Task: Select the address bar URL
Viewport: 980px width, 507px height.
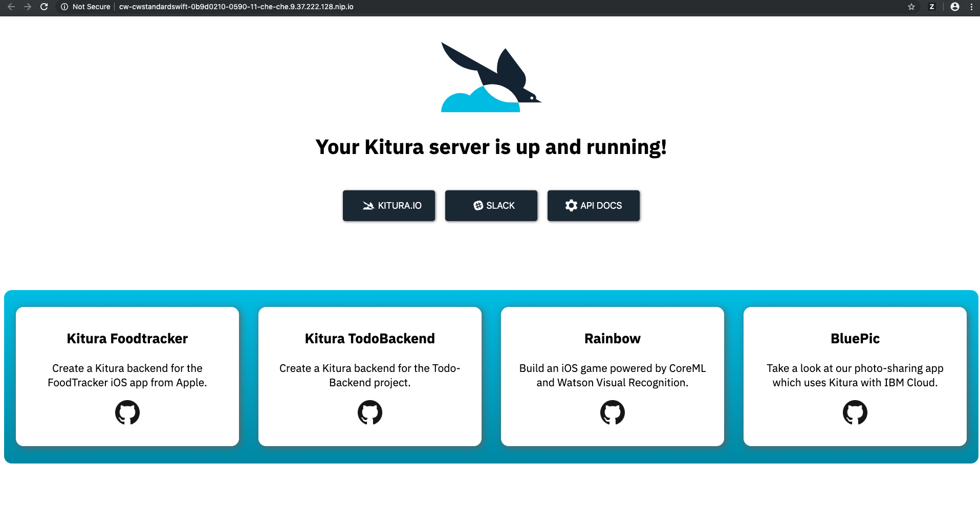Action: coord(236,7)
